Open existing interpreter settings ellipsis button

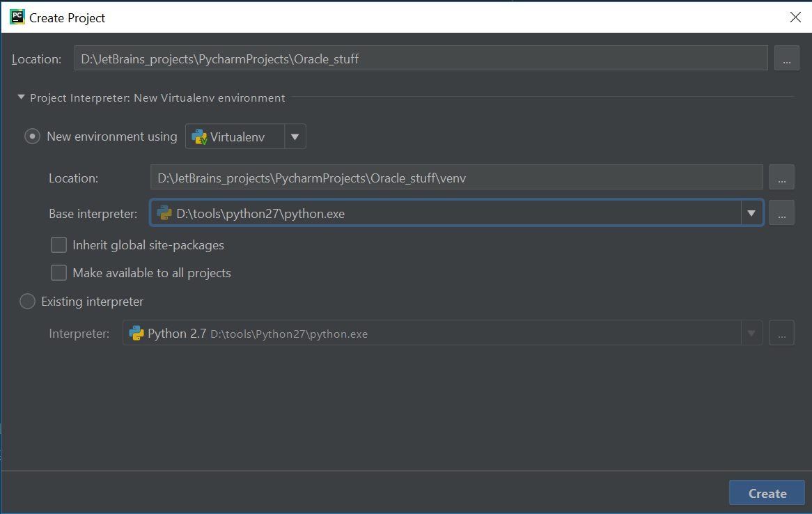[781, 334]
